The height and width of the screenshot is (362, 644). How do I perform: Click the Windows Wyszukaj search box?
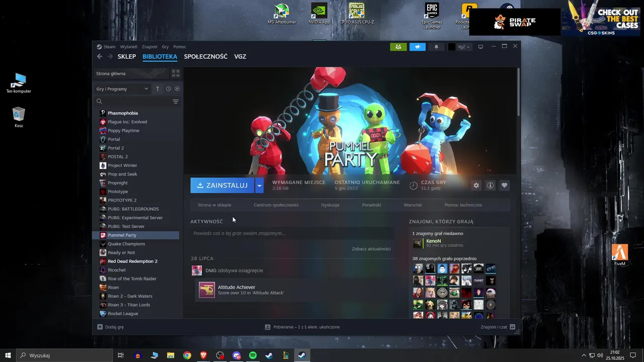pyautogui.click(x=63, y=355)
